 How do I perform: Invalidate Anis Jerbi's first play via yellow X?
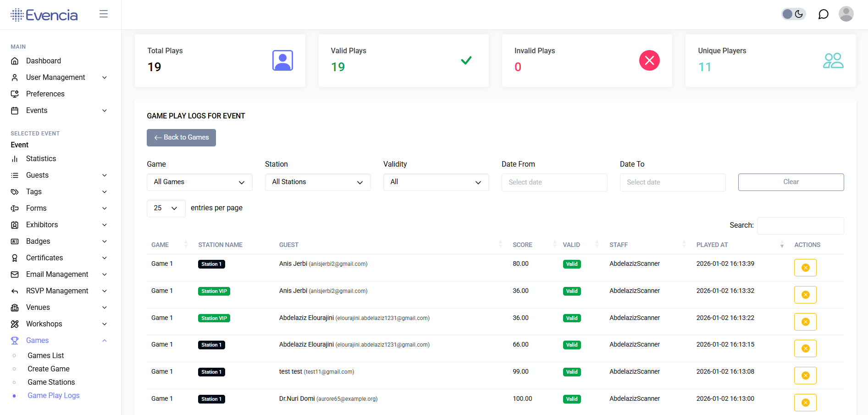click(x=805, y=268)
